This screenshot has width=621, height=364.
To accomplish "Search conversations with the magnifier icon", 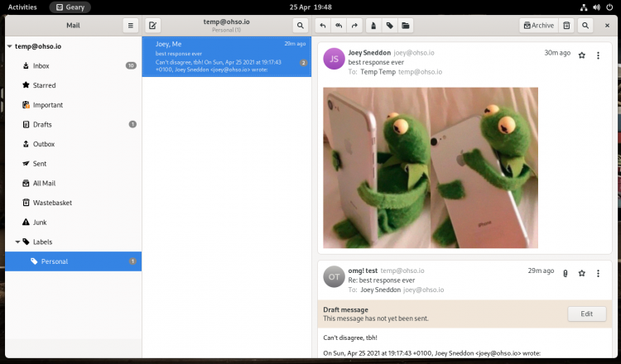I will 301,26.
